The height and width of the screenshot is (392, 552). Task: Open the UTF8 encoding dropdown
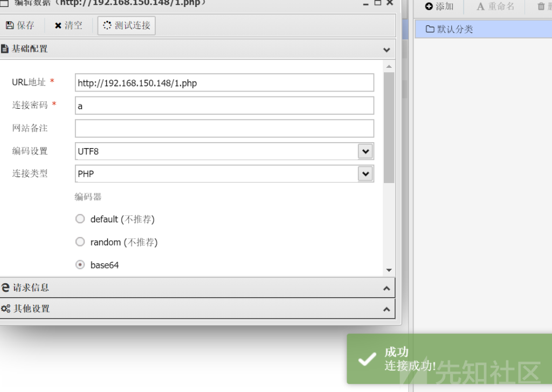[365, 151]
